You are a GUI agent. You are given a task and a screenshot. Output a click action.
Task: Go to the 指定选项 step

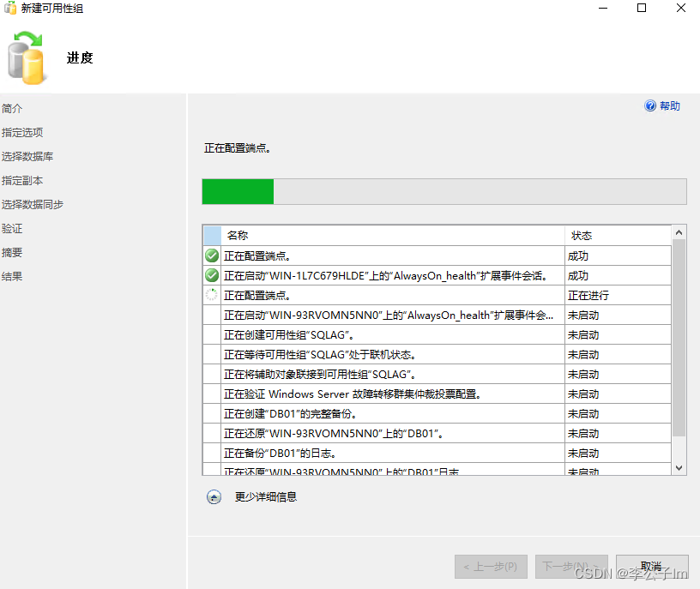click(22, 133)
